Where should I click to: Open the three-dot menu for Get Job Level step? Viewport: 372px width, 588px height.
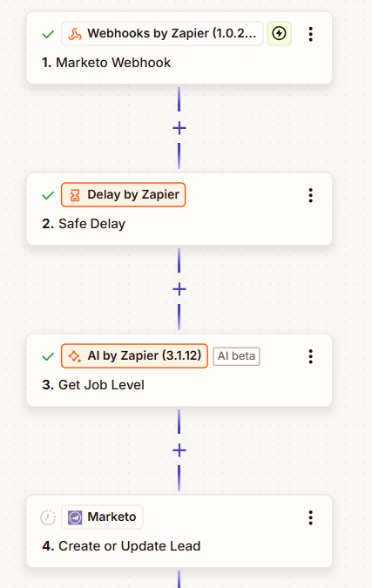coord(310,356)
